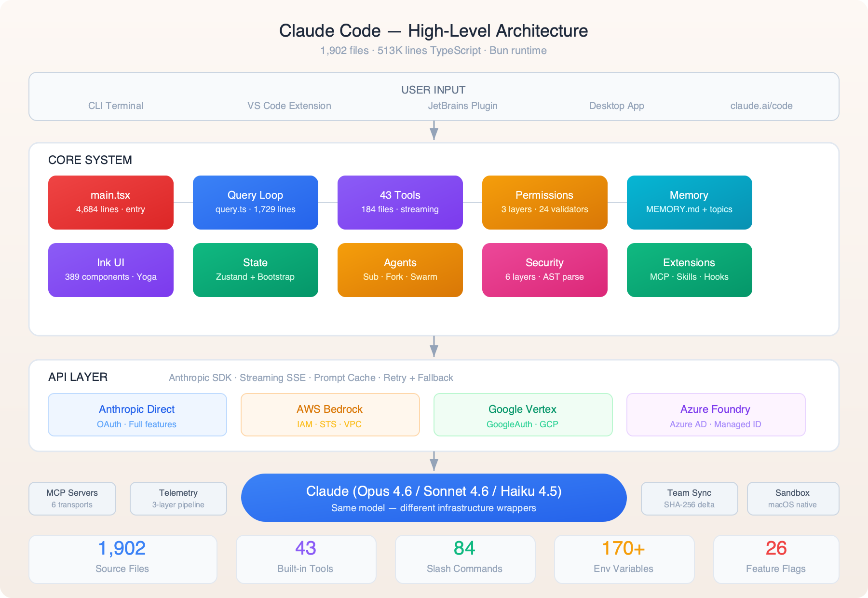Click the Security block
Image resolution: width=868 pixels, height=598 pixels.
coord(544,270)
